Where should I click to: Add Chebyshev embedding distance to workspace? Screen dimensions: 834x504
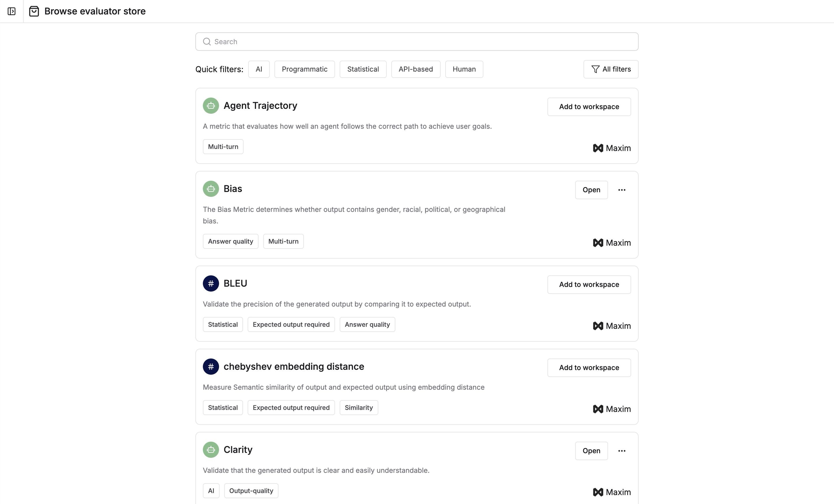click(x=589, y=367)
